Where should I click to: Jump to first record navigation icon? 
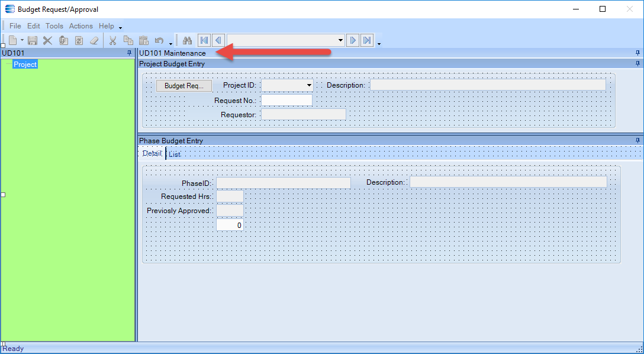coord(204,40)
